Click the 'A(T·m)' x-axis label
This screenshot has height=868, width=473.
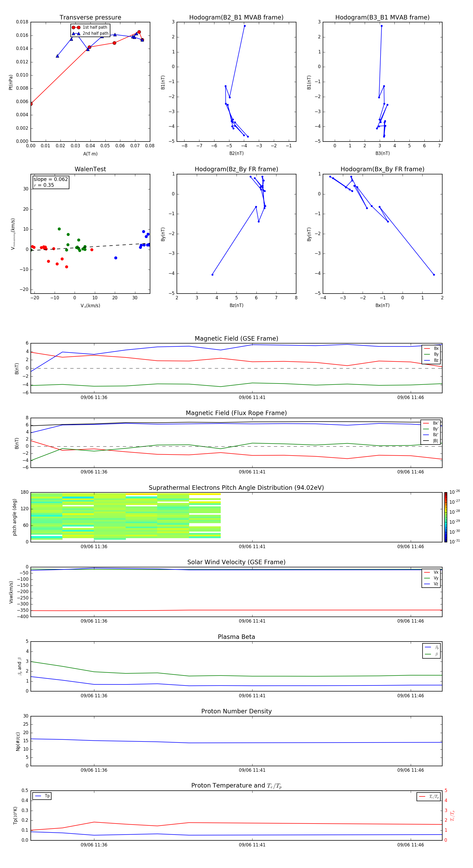click(x=90, y=154)
